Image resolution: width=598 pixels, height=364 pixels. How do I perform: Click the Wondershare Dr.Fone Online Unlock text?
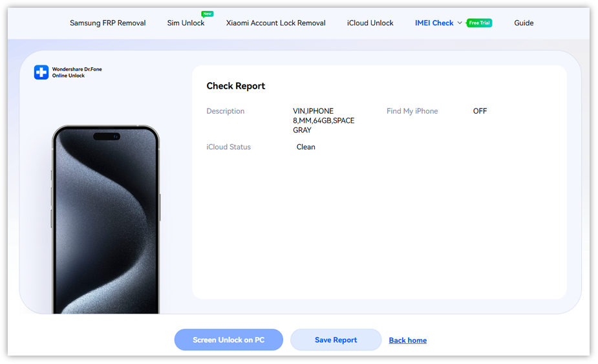[x=77, y=72]
